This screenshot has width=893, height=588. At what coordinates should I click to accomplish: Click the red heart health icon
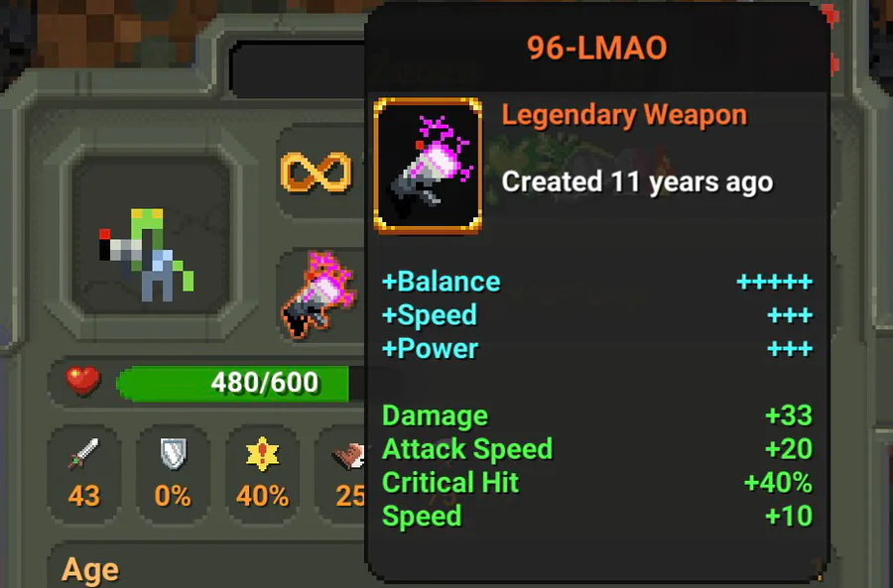pos(83,380)
